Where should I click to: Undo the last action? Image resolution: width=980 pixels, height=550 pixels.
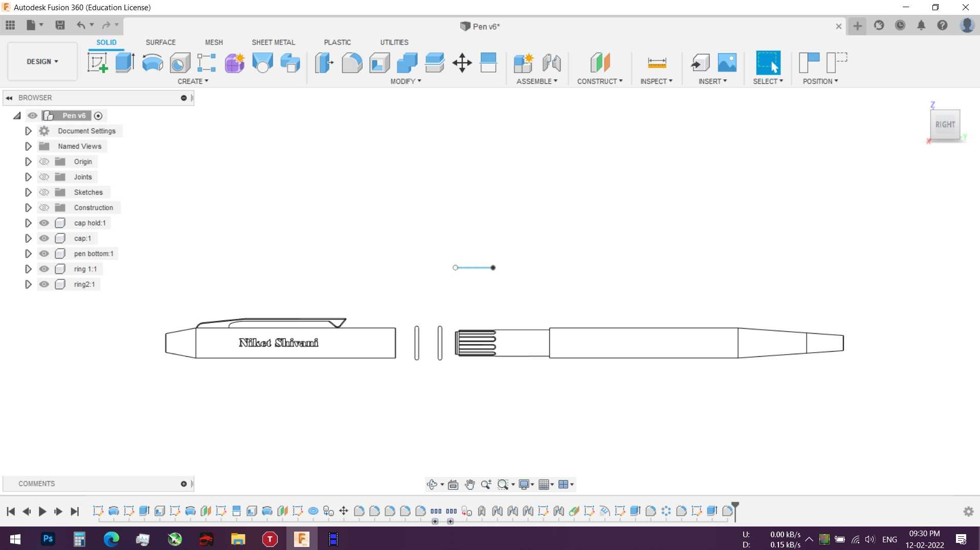[81, 25]
